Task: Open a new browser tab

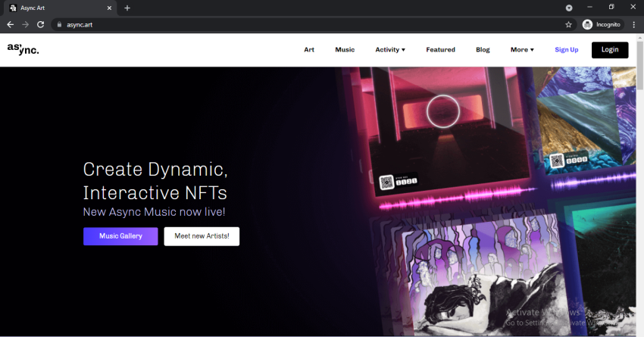Action: pos(127,8)
